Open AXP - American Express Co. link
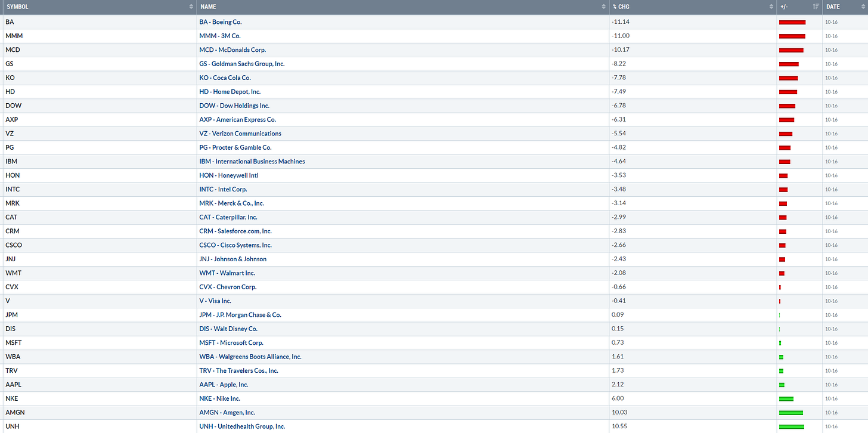868x433 pixels. coord(237,120)
